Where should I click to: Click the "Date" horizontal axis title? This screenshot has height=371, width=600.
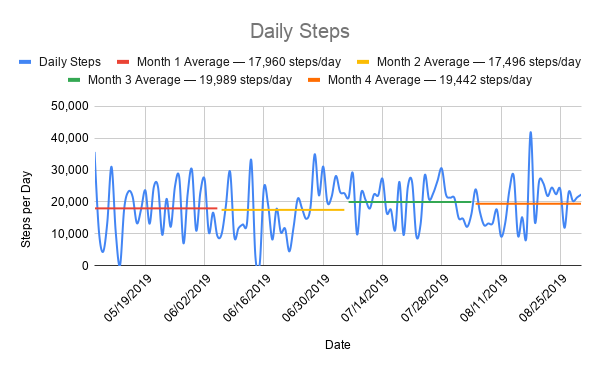[x=338, y=345]
